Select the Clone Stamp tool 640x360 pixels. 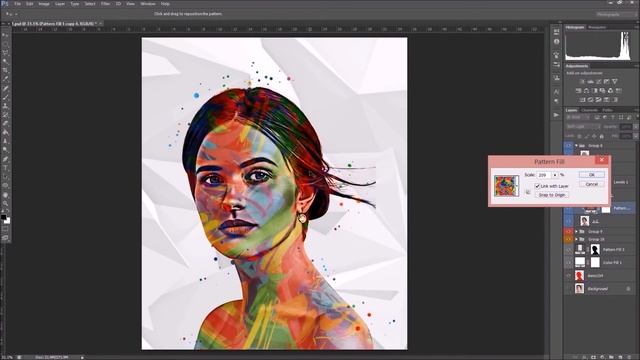[x=5, y=106]
